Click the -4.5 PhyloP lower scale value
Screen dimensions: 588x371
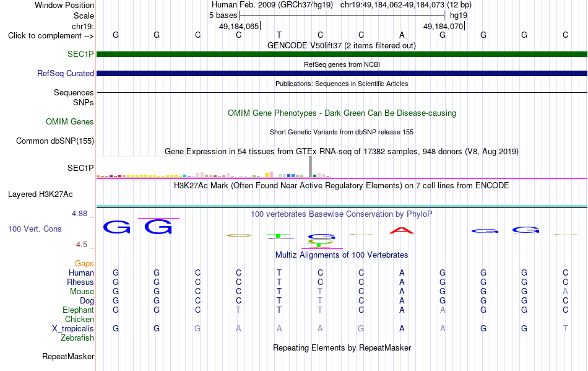pos(80,245)
